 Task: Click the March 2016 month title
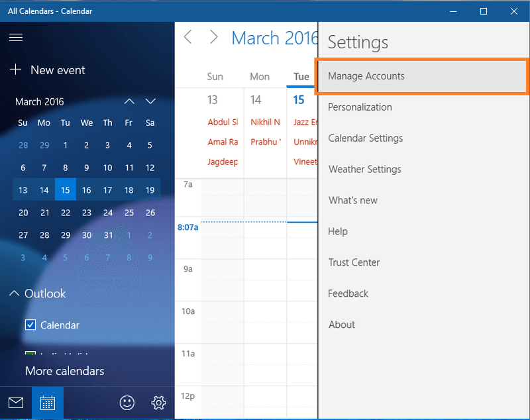point(274,38)
